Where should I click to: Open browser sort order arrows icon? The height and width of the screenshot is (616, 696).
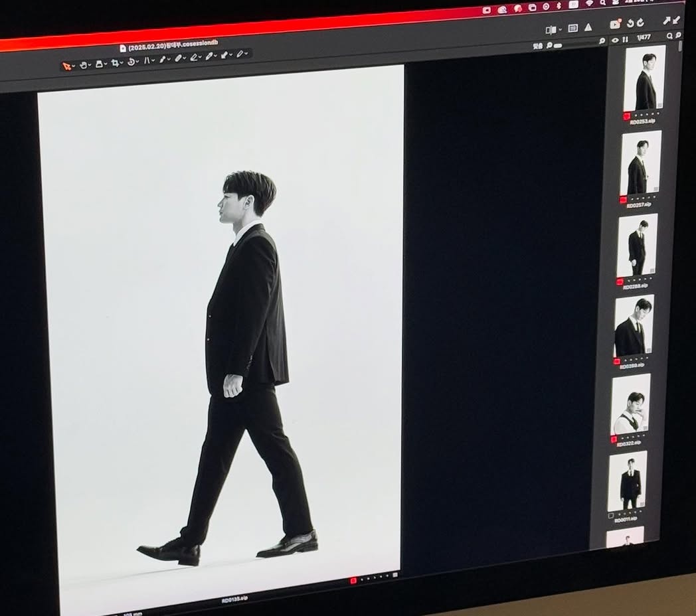[x=626, y=40]
